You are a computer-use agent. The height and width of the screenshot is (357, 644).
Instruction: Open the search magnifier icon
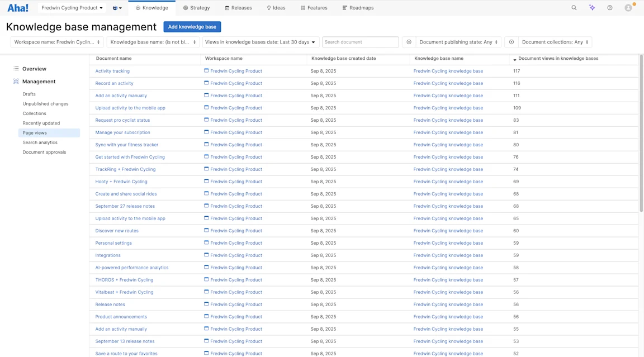[x=574, y=8]
